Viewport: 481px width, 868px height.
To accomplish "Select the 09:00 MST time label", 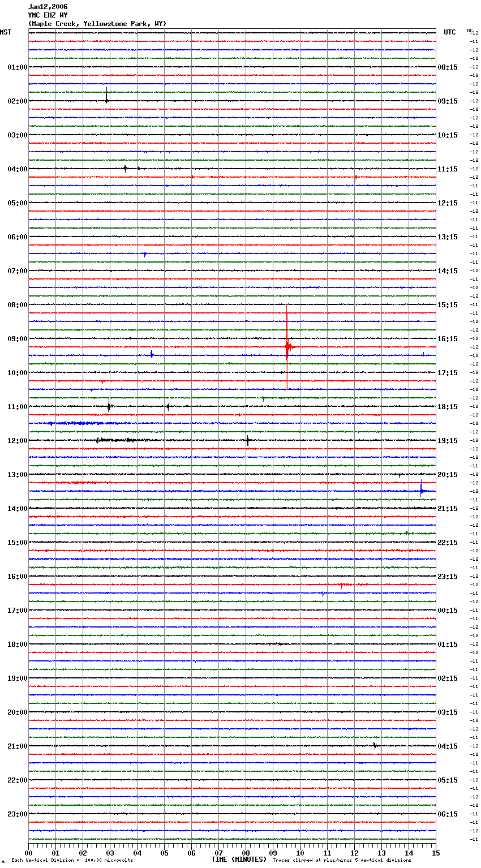I will [x=18, y=339].
